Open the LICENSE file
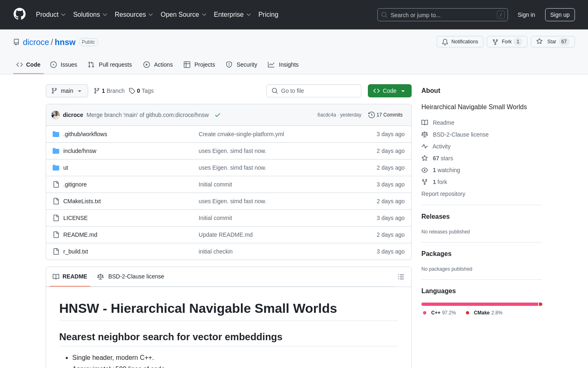 pyautogui.click(x=76, y=218)
